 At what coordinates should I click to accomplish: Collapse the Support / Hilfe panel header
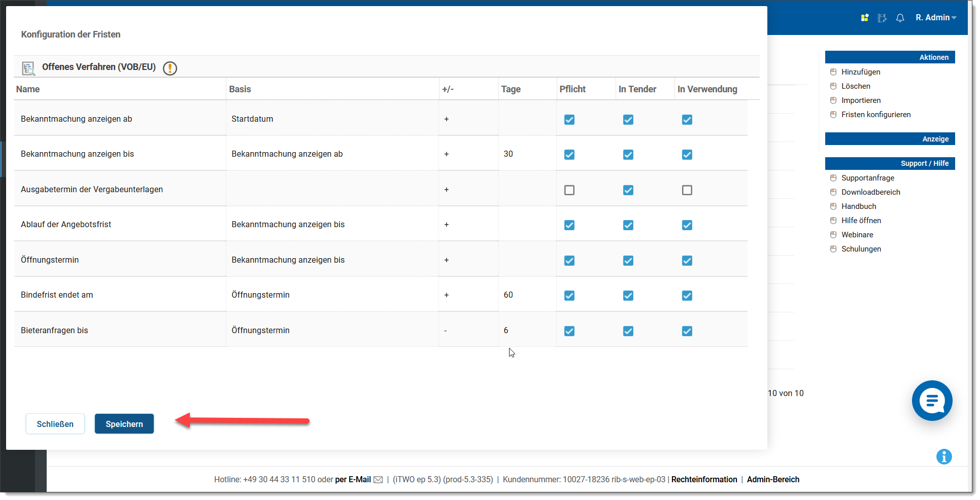click(890, 163)
